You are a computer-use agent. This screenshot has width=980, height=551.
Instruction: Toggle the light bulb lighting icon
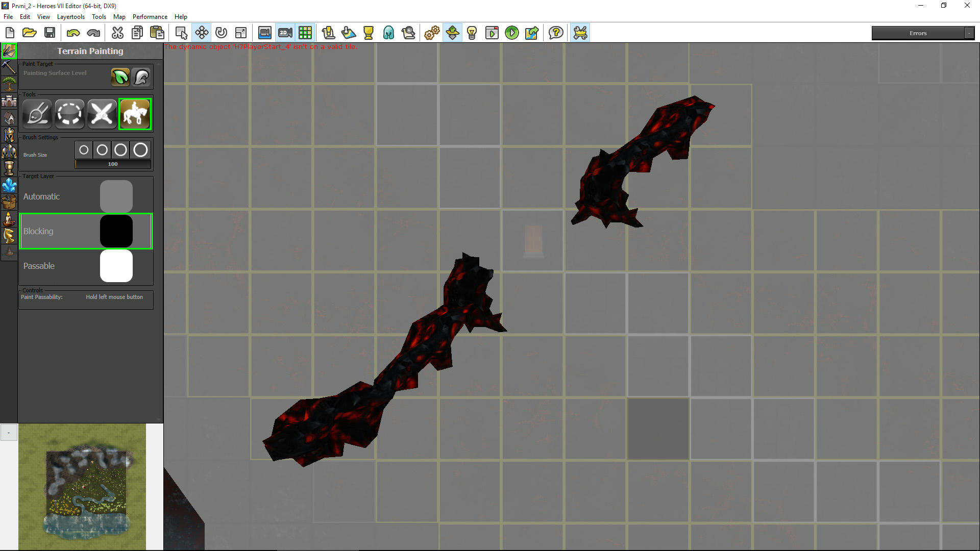click(472, 33)
